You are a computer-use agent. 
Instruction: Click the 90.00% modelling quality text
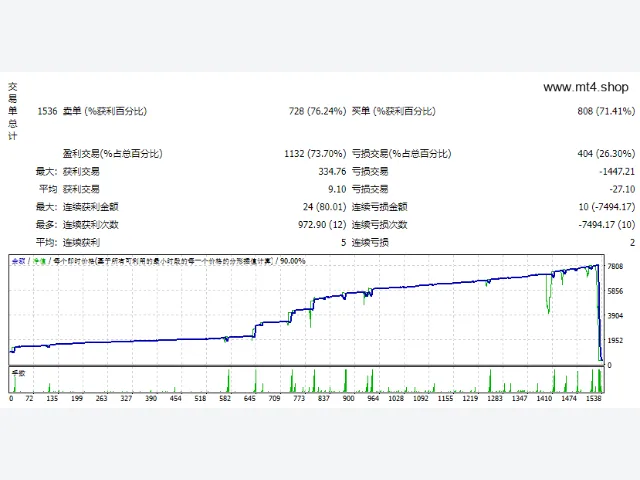point(293,261)
